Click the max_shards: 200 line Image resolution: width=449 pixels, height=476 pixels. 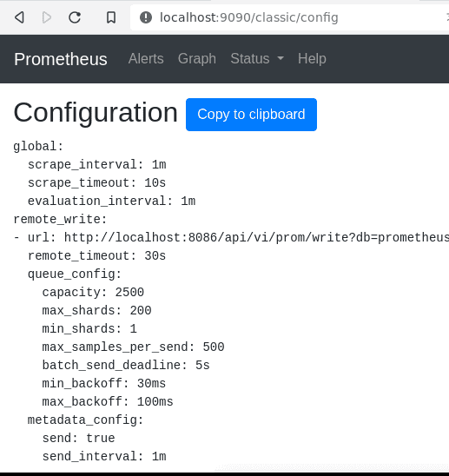pyautogui.click(x=96, y=310)
